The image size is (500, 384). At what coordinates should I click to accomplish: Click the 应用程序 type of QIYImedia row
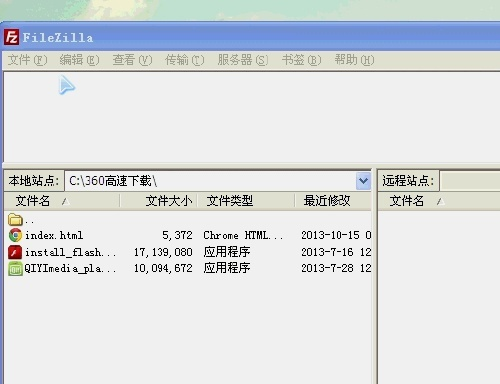click(227, 268)
